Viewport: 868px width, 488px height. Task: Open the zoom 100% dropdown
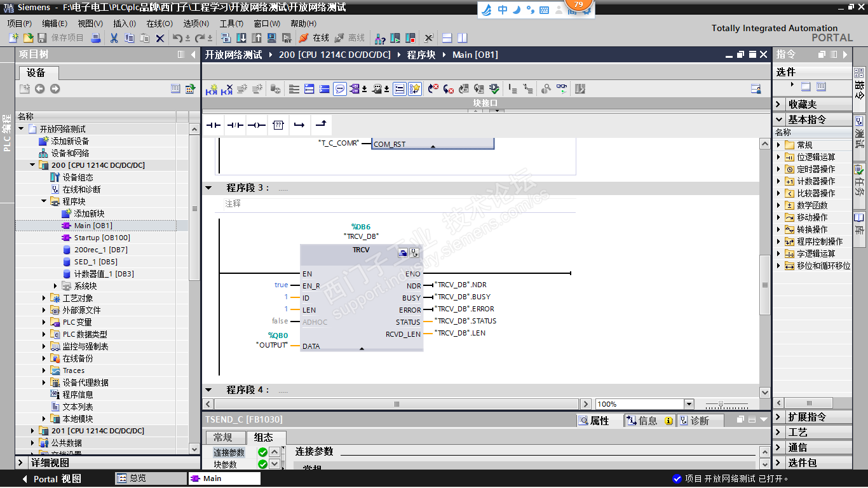(x=689, y=404)
